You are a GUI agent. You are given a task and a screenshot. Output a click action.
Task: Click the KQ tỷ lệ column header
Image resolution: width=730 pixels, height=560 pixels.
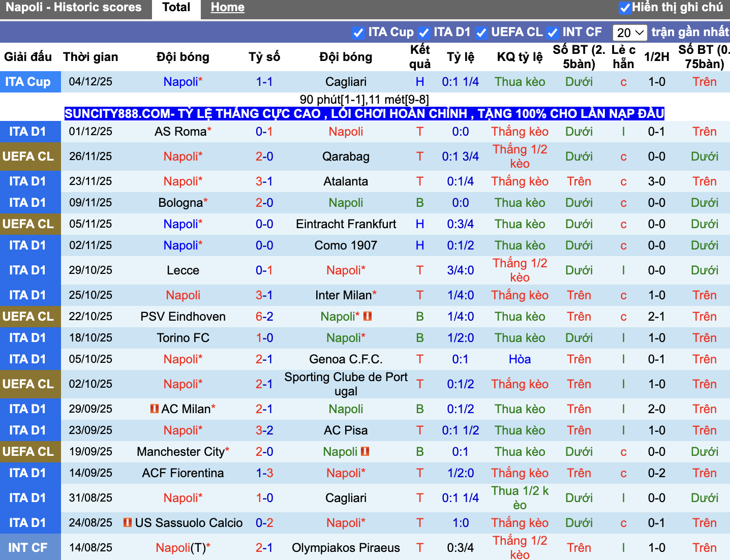coord(520,57)
